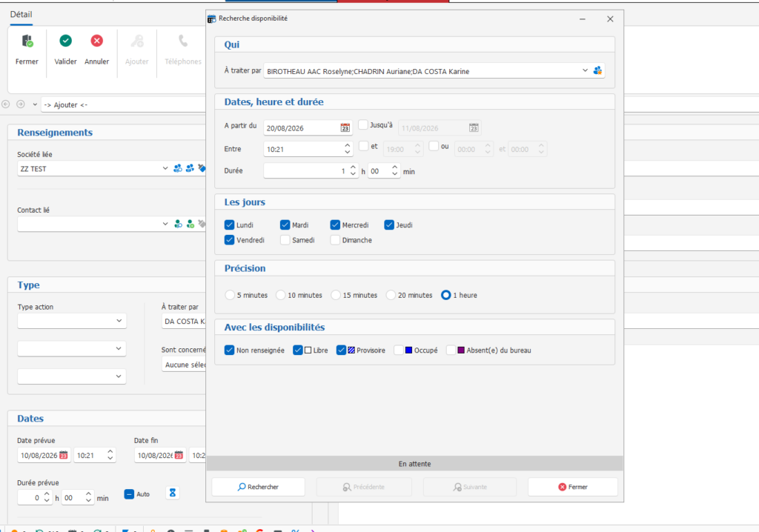
Task: Adjust the Durée prévue hours stepper
Action: (x=47, y=497)
